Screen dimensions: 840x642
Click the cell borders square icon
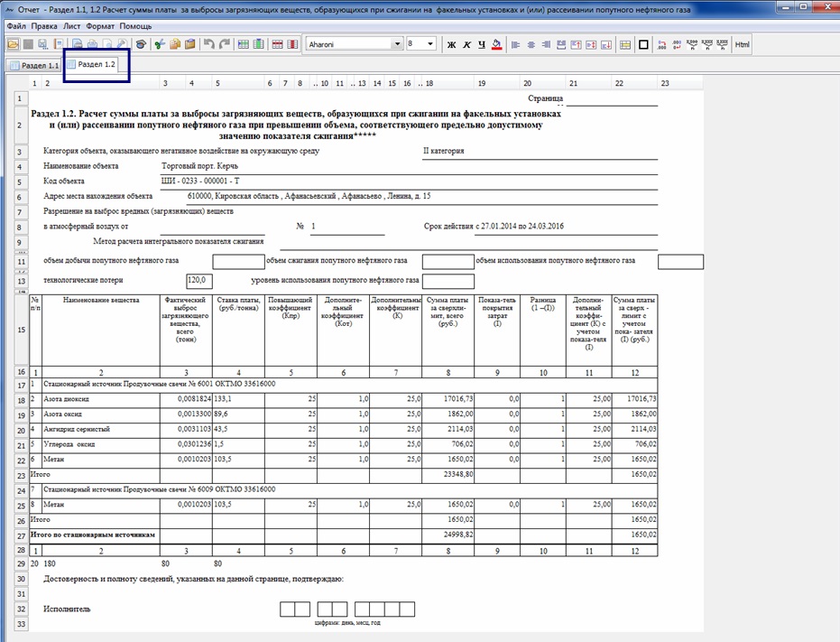[x=643, y=44]
